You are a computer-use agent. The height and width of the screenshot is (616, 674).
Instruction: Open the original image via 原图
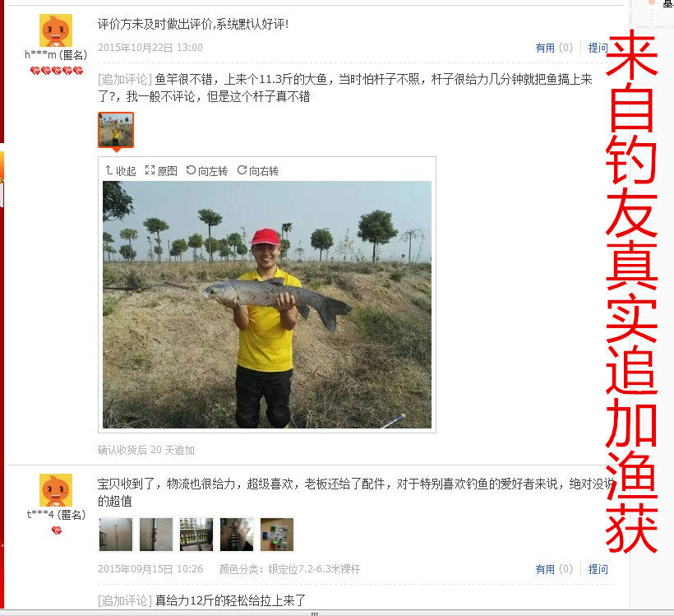coord(161,171)
